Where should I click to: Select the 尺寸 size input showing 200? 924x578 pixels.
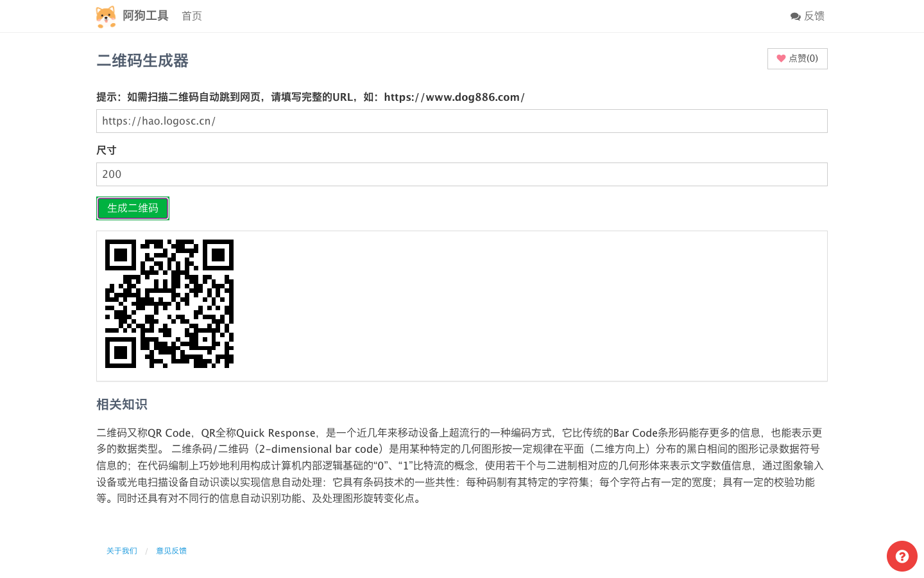(x=462, y=174)
